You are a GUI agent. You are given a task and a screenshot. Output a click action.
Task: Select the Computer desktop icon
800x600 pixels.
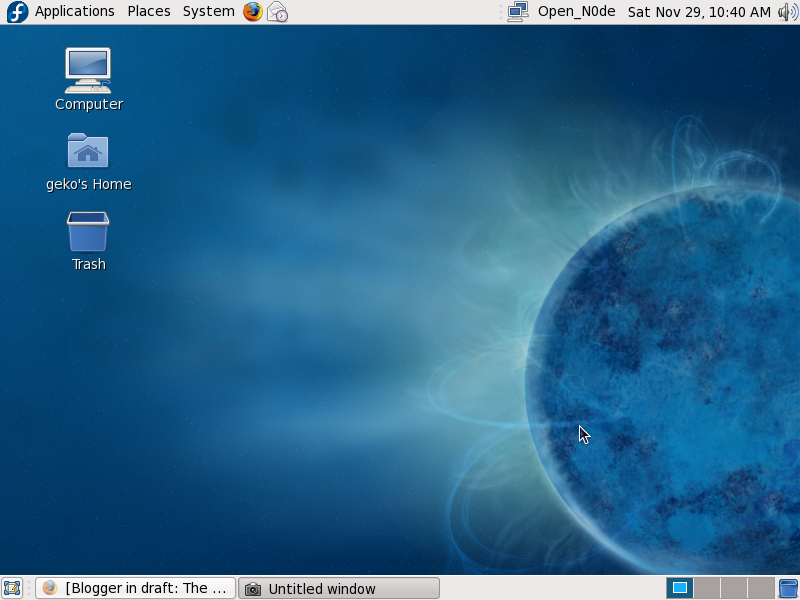pyautogui.click(x=88, y=70)
